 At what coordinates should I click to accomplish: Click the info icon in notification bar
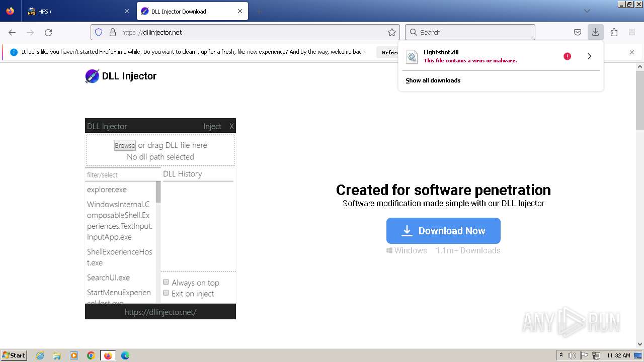14,52
